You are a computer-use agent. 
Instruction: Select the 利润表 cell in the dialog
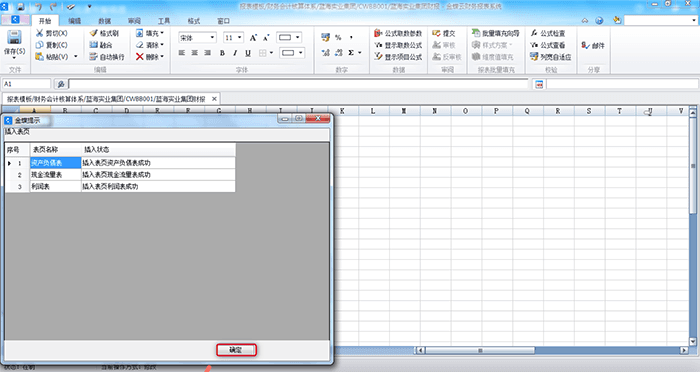point(55,187)
